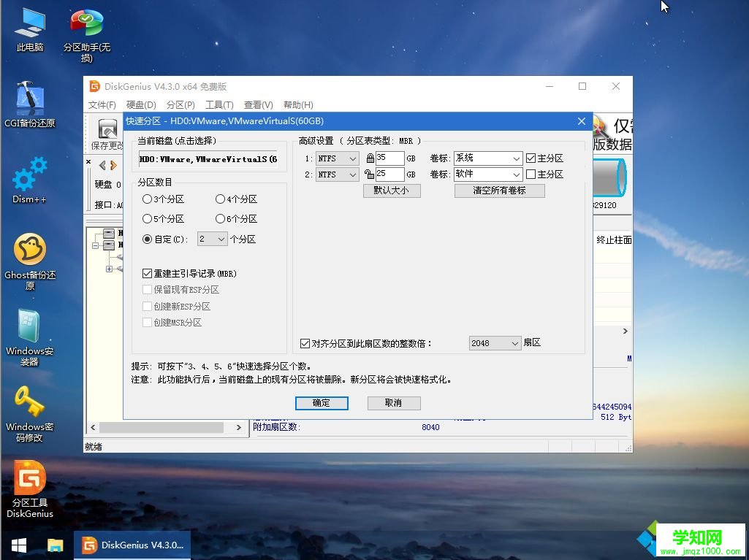The width and height of the screenshot is (749, 560).
Task: Enable 主分区 for partition 2
Action: point(531,174)
